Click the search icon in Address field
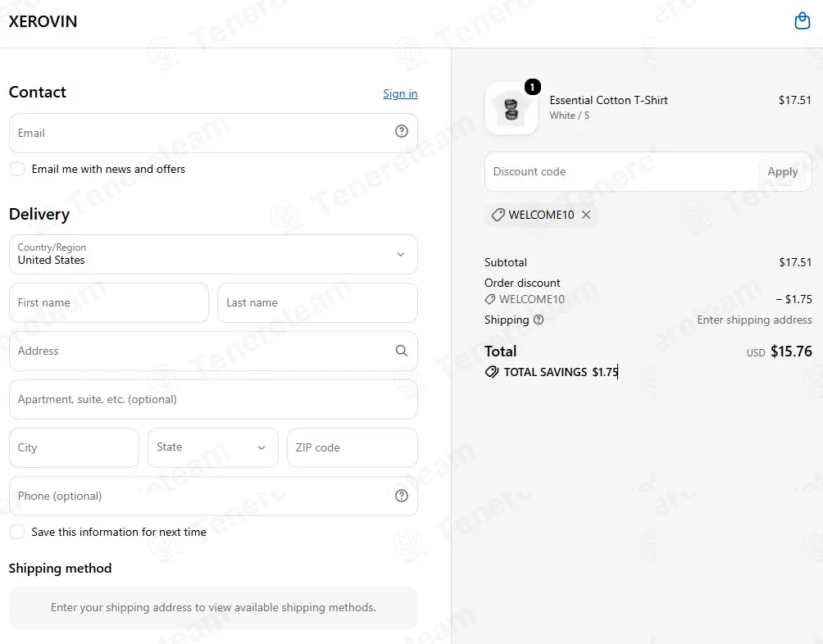This screenshot has width=823, height=644. tap(402, 351)
